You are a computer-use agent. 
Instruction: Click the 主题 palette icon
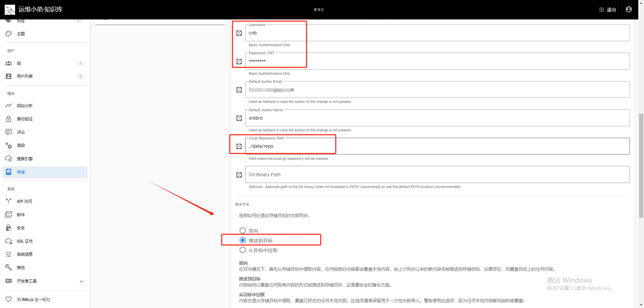pyautogui.click(x=9, y=34)
